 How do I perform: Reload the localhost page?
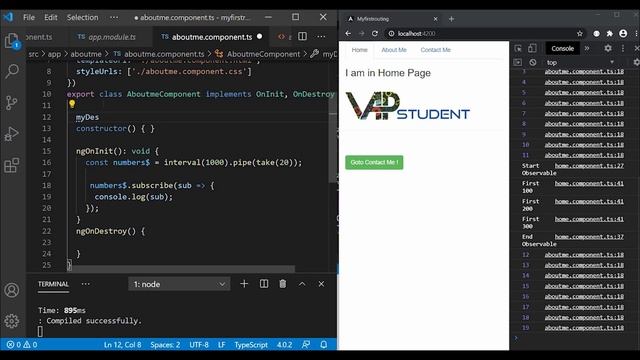pyautogui.click(x=375, y=33)
